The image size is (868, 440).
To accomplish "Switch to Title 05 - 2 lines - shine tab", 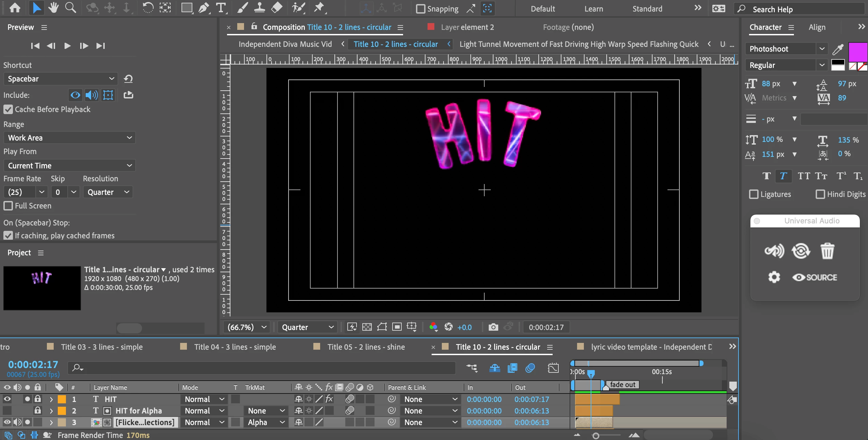I will pos(366,347).
